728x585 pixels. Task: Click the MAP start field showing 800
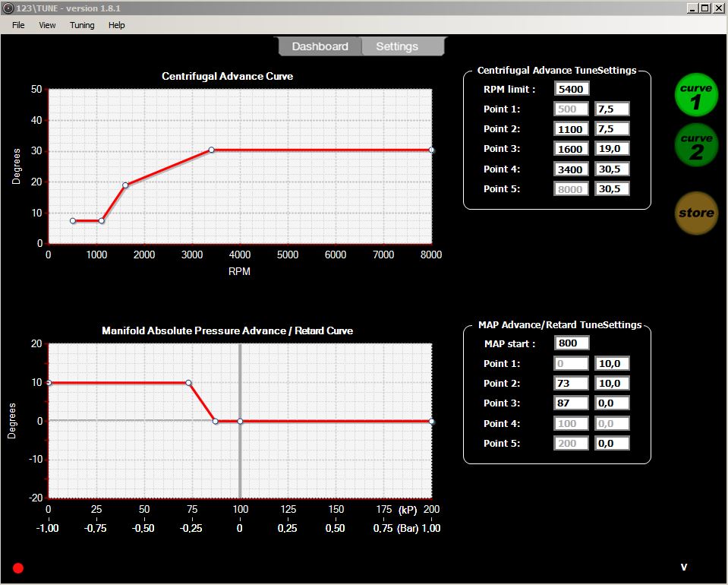click(x=571, y=343)
